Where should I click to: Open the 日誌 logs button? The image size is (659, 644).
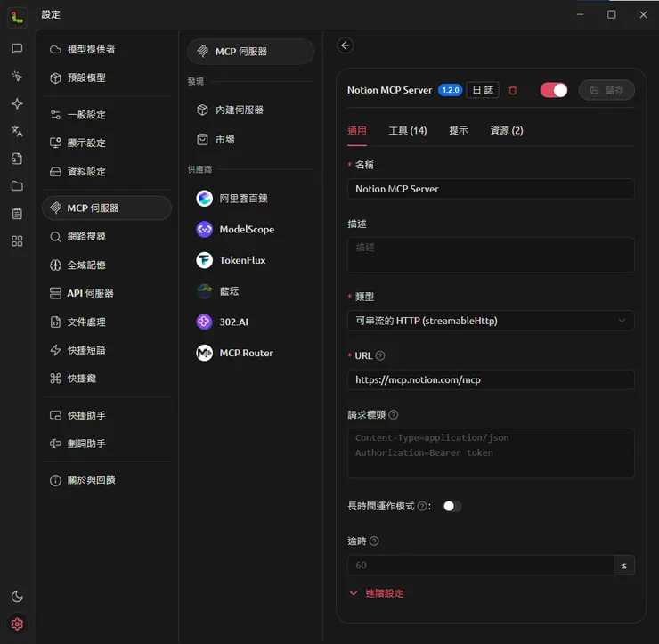coord(483,90)
